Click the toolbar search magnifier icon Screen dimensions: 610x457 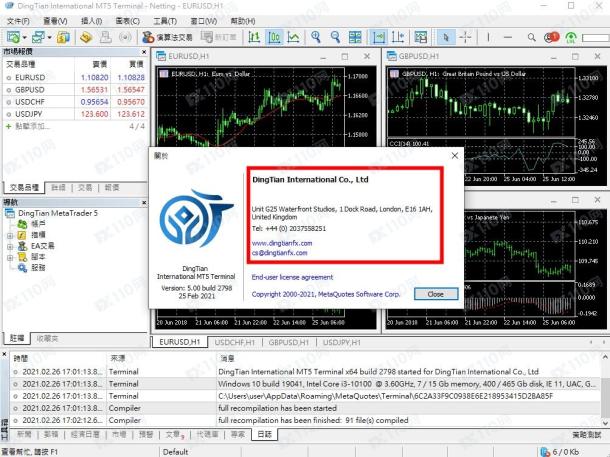tap(531, 37)
